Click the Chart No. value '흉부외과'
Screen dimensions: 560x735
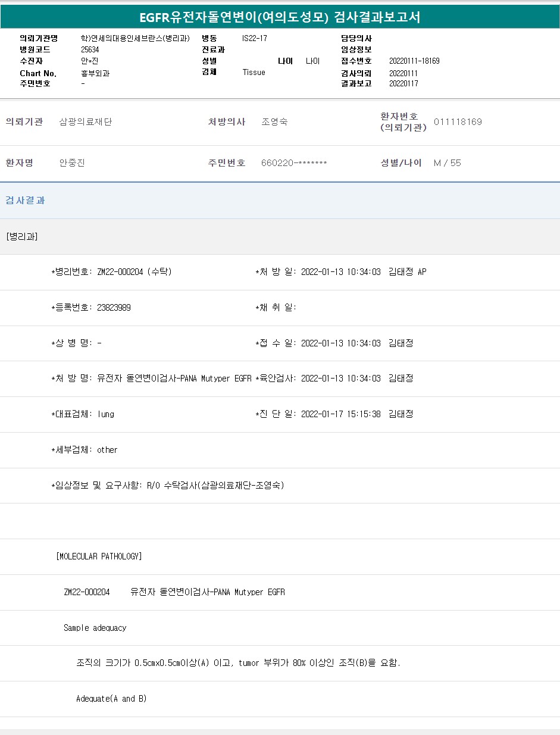pyautogui.click(x=95, y=73)
